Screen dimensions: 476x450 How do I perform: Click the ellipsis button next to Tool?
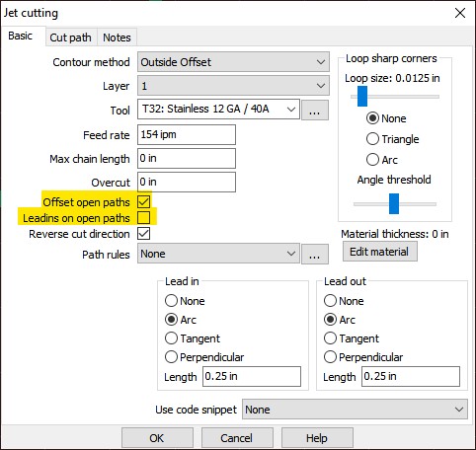[x=315, y=110]
